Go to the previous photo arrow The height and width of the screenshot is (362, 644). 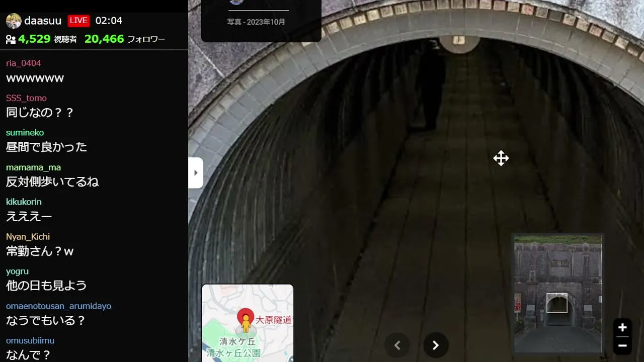click(x=397, y=345)
